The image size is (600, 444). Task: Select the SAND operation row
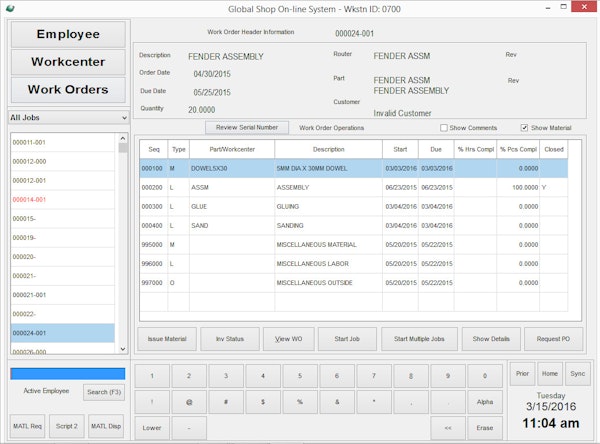(354, 226)
